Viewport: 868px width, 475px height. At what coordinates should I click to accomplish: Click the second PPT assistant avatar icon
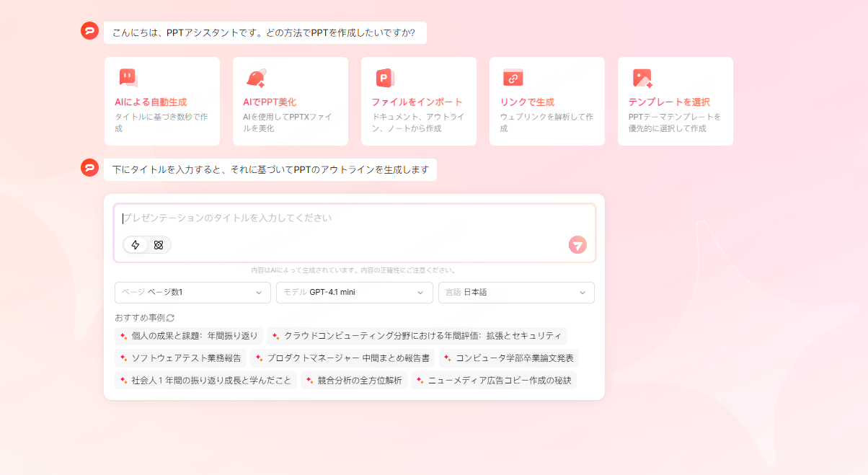click(88, 169)
